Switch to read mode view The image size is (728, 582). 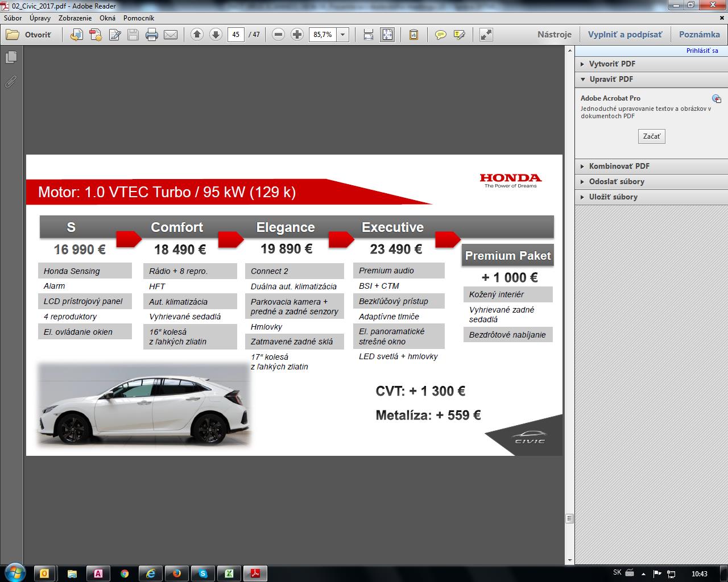click(486, 35)
